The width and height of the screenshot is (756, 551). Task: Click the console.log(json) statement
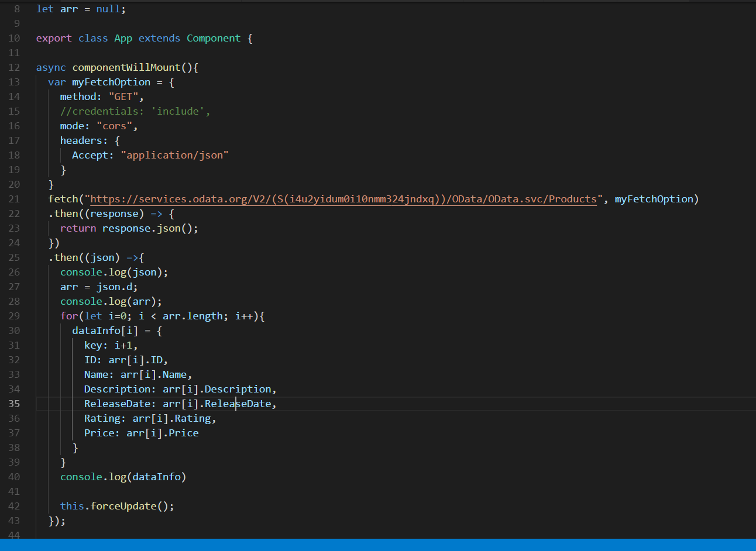coord(114,273)
